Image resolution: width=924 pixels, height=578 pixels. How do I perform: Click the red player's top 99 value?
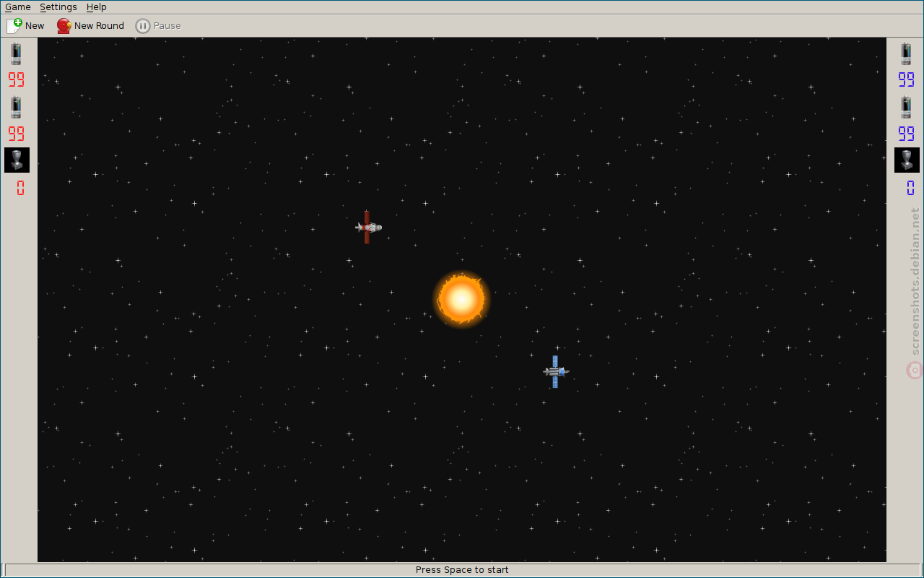pyautogui.click(x=17, y=79)
